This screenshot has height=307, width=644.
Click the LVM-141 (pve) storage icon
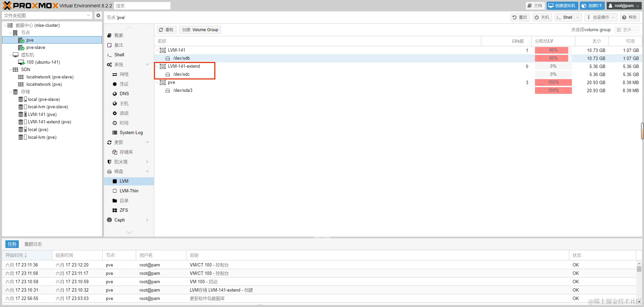tap(23, 114)
